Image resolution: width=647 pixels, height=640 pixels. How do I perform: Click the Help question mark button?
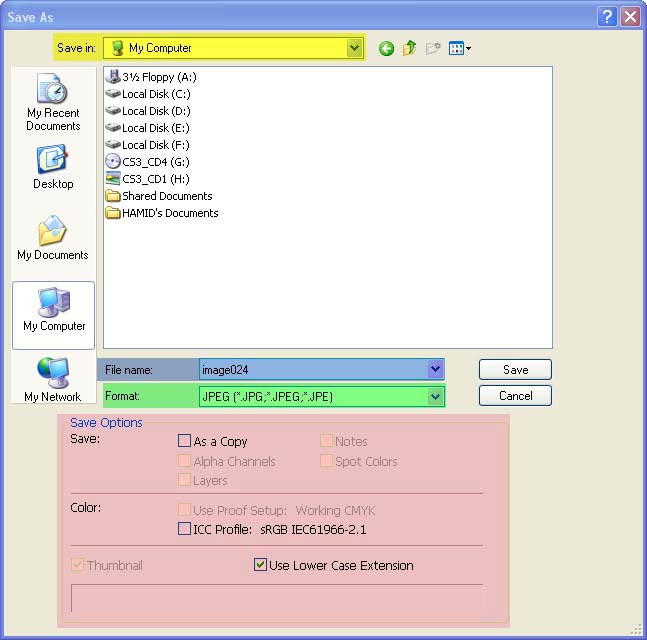pos(607,17)
